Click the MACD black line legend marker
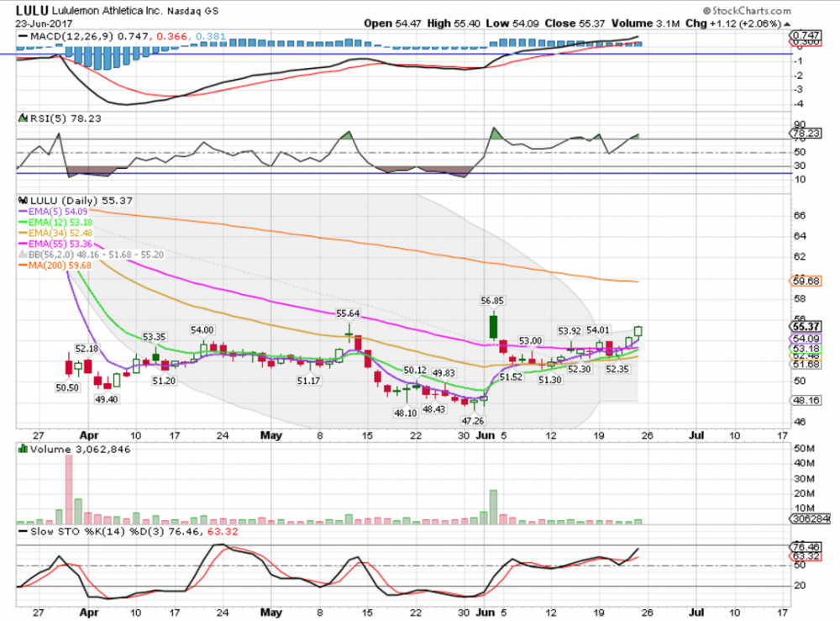 click(x=24, y=37)
